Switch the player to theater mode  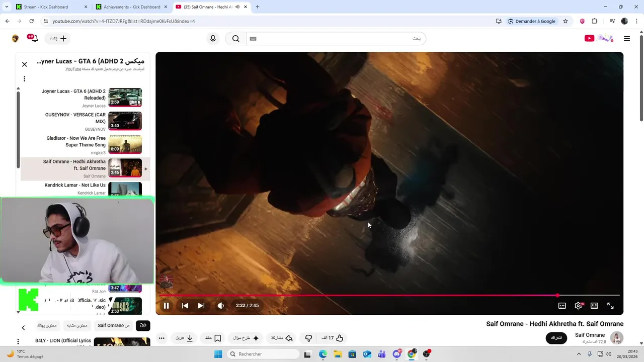pyautogui.click(x=594, y=306)
